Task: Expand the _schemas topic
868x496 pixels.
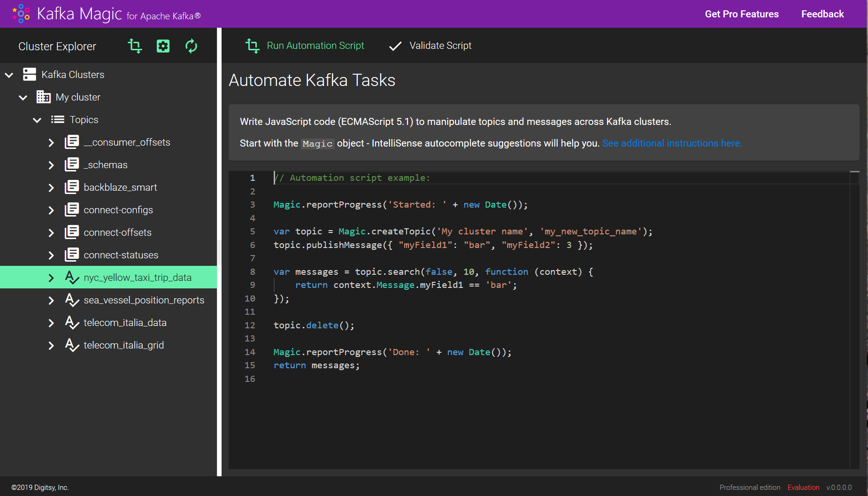Action: (x=51, y=165)
